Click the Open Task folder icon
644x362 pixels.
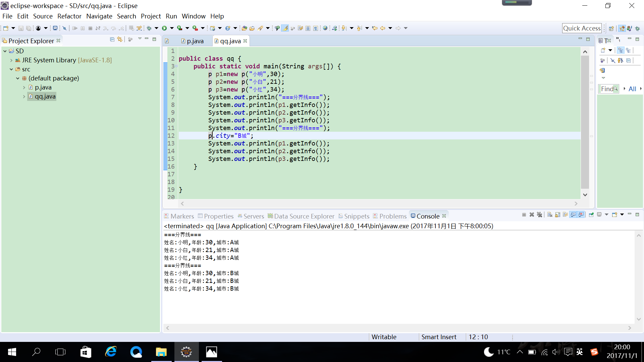(x=252, y=28)
